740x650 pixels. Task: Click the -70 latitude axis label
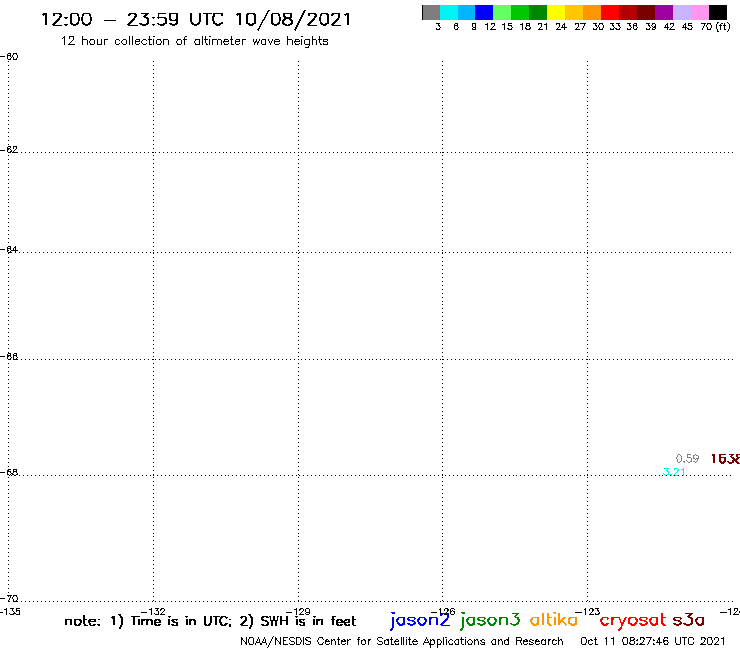tap(9, 599)
